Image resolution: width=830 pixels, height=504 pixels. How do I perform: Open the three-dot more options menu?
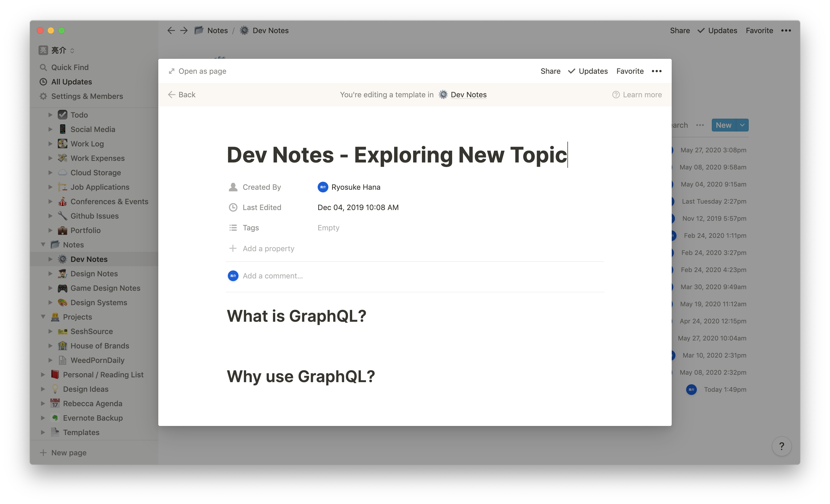[x=658, y=70]
